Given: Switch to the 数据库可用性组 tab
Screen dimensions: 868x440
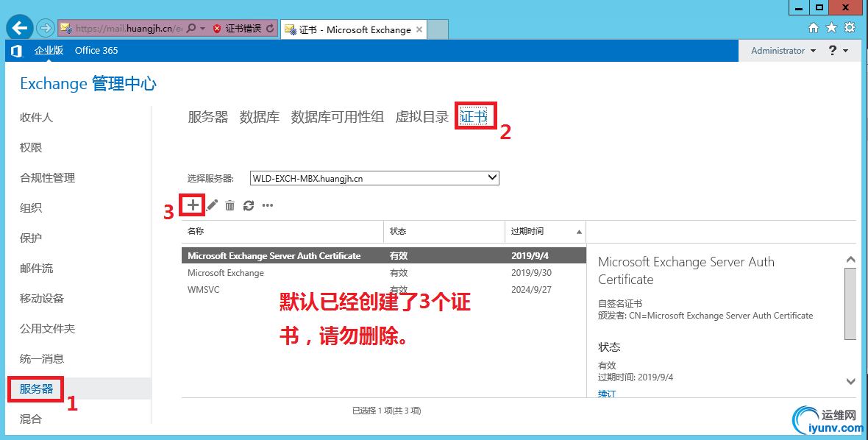Looking at the screenshot, I should coord(338,117).
